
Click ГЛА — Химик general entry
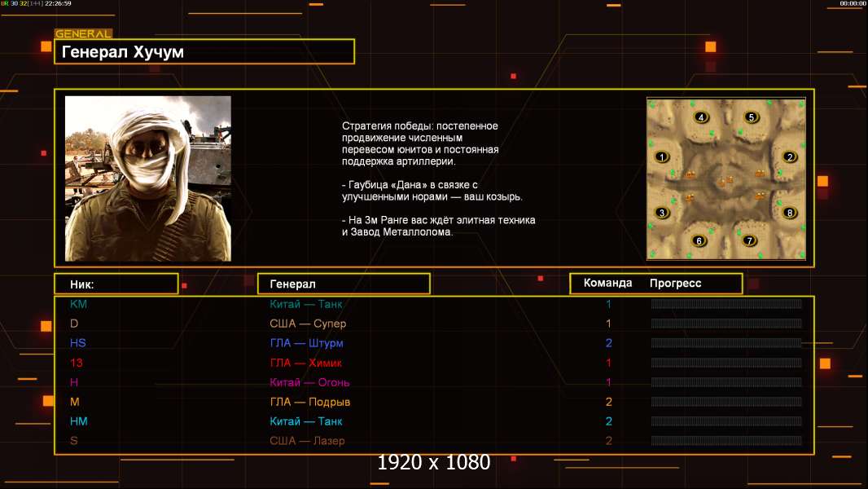click(x=305, y=363)
